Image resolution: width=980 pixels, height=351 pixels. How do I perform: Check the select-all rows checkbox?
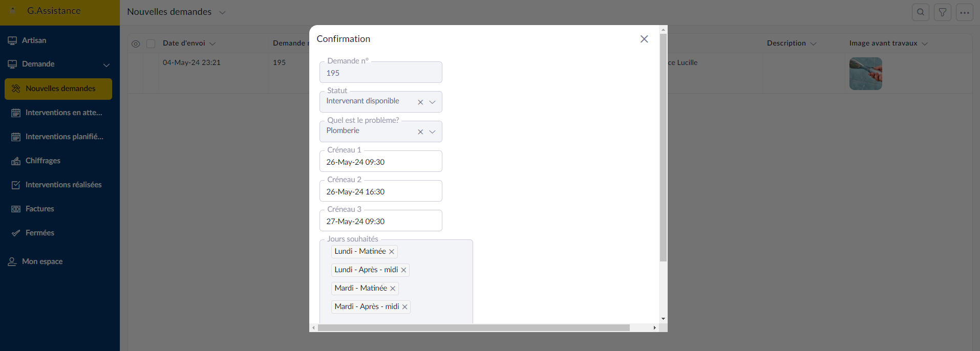151,44
